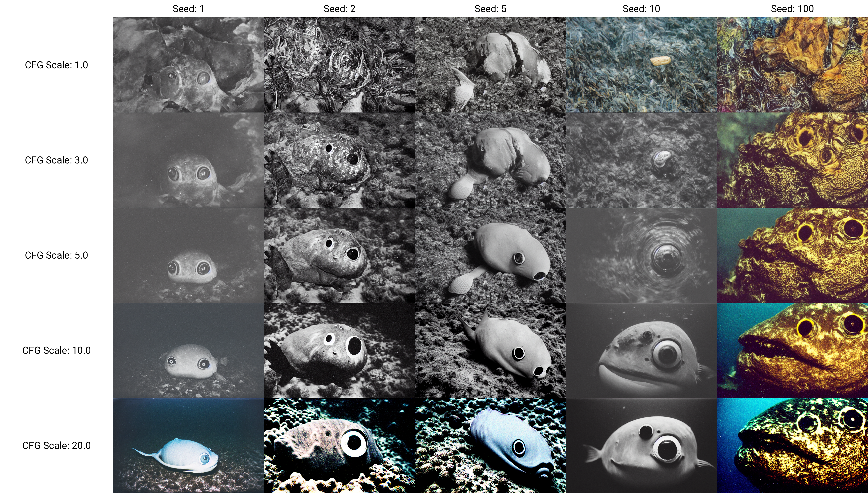Click the "CFG Scale: 10.0" row label
The width and height of the screenshot is (868, 493).
pos(56,350)
